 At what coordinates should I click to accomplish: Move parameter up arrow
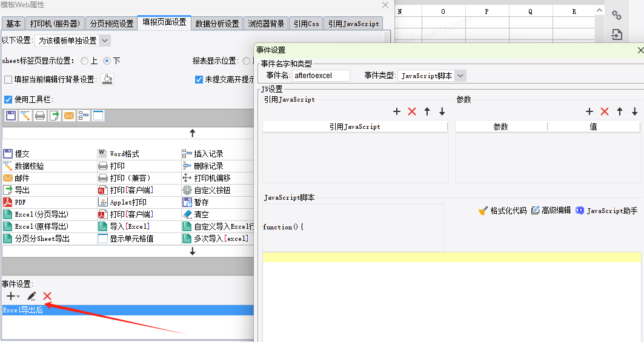pyautogui.click(x=620, y=111)
